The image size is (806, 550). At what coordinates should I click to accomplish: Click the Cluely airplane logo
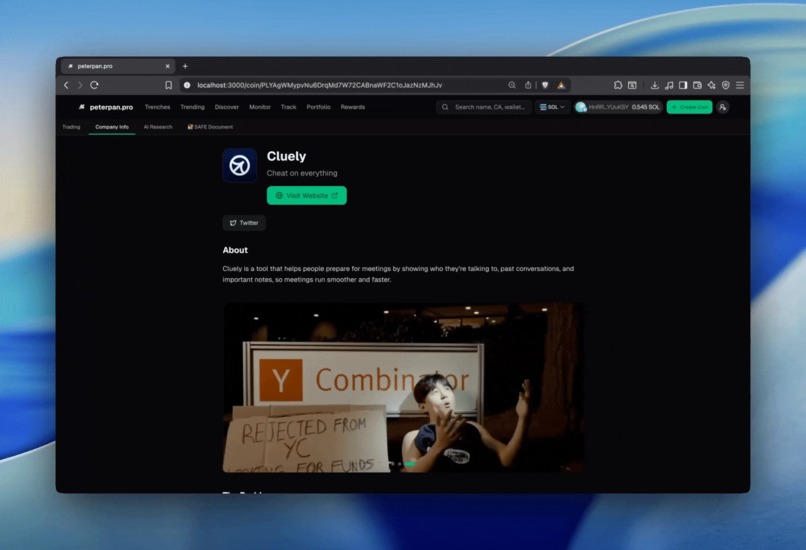[240, 166]
